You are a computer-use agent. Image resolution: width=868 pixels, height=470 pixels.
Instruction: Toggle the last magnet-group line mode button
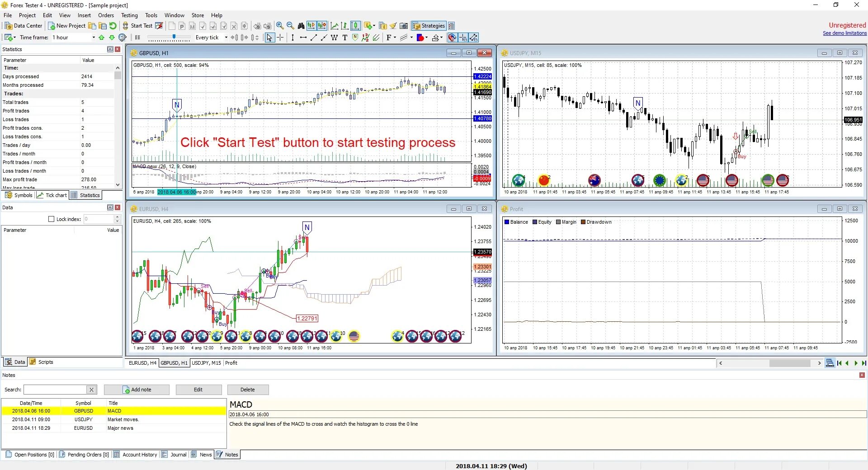(x=473, y=38)
